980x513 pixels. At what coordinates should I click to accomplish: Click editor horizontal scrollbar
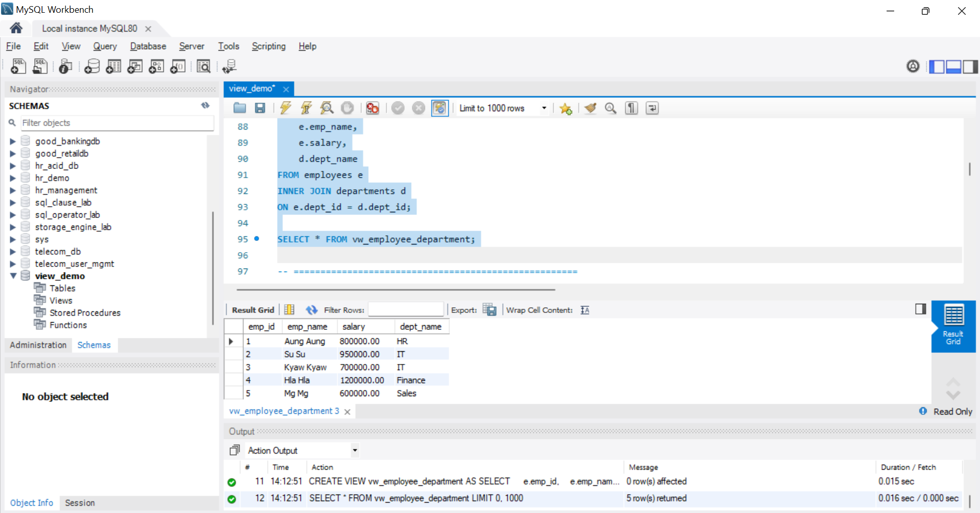coord(397,289)
